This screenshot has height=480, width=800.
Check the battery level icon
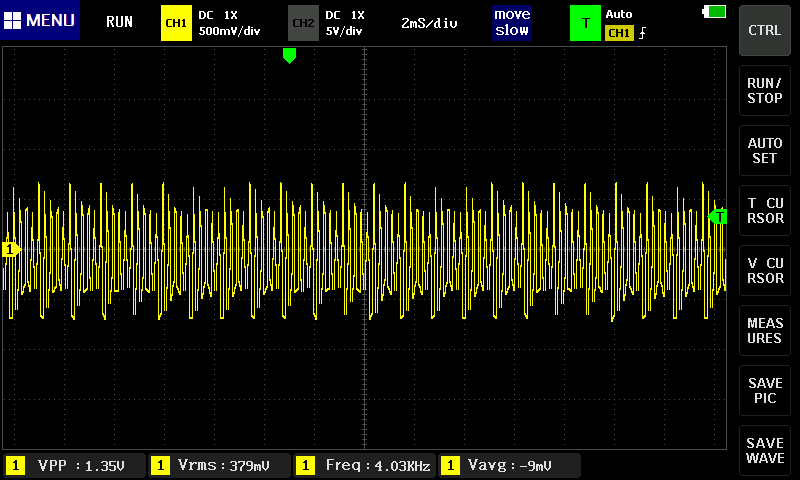coord(714,11)
